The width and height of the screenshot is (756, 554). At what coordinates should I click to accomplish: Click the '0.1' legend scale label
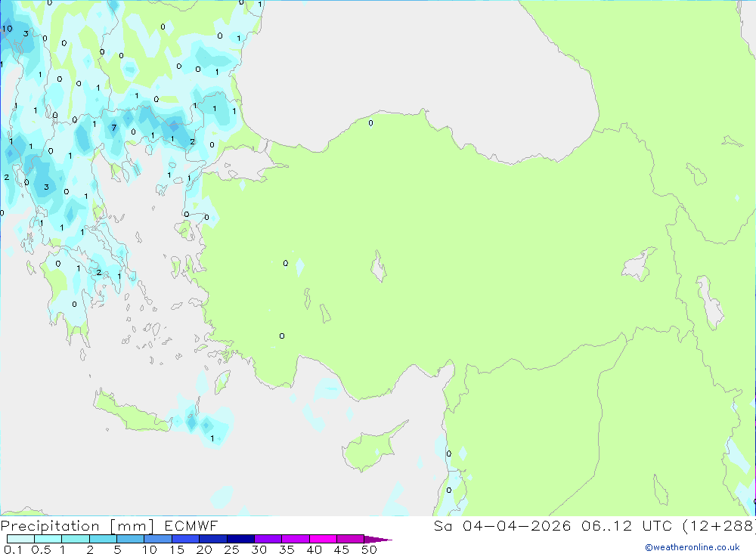click(13, 549)
